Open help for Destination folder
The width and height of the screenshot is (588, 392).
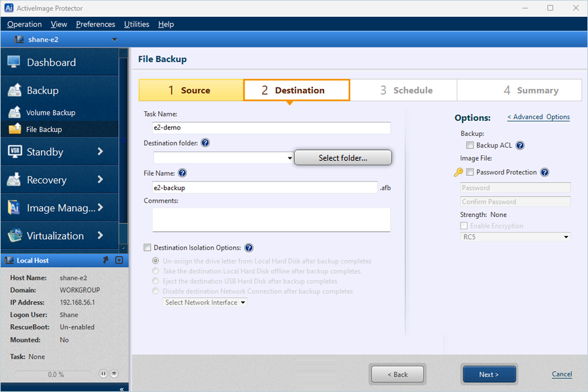click(x=205, y=143)
